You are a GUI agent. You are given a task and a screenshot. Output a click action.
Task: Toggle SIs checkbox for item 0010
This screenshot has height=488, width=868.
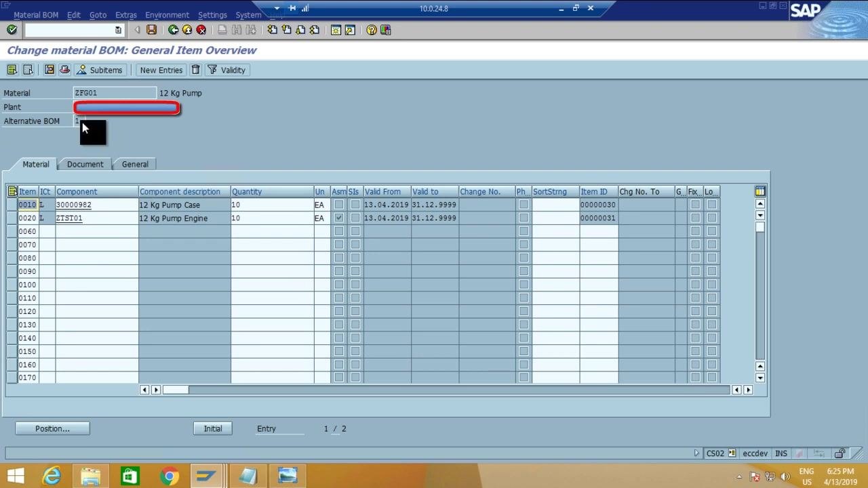pyautogui.click(x=355, y=205)
